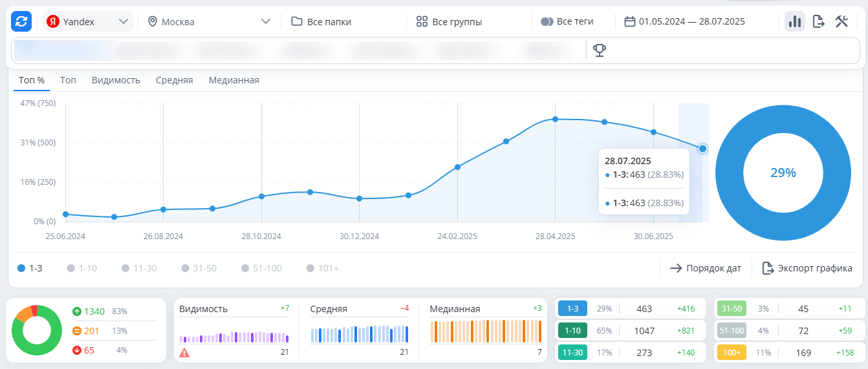
Task: Open the tools wrench settings icon
Action: [x=841, y=21]
